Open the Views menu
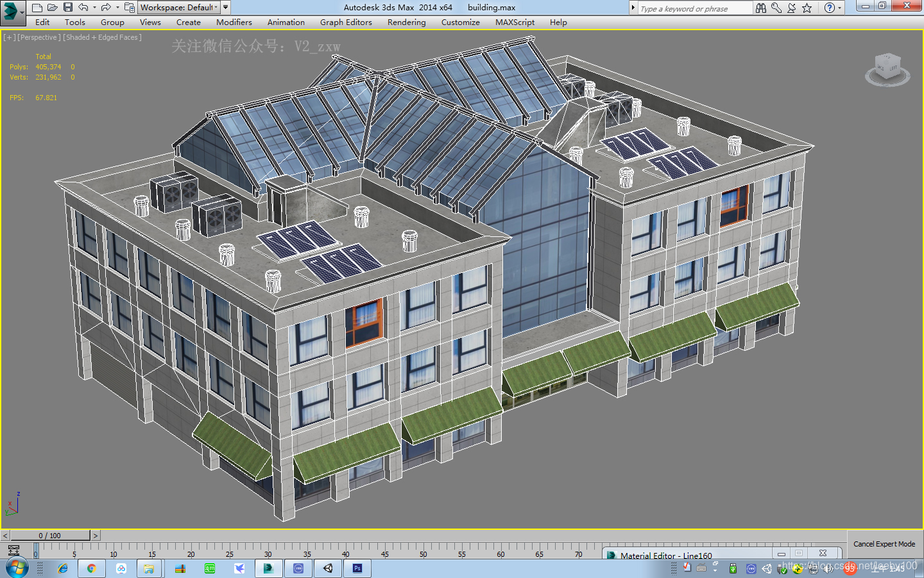The height and width of the screenshot is (578, 924). click(150, 22)
